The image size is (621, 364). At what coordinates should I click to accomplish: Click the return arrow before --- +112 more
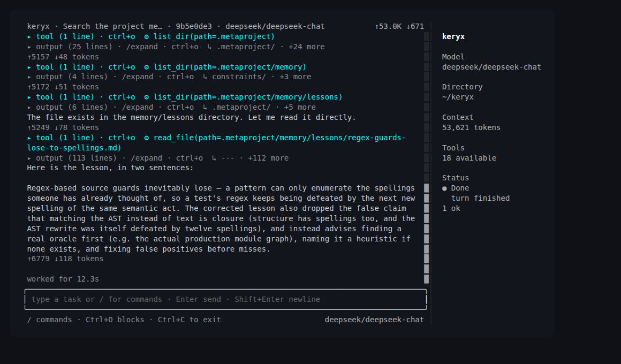[214, 158]
